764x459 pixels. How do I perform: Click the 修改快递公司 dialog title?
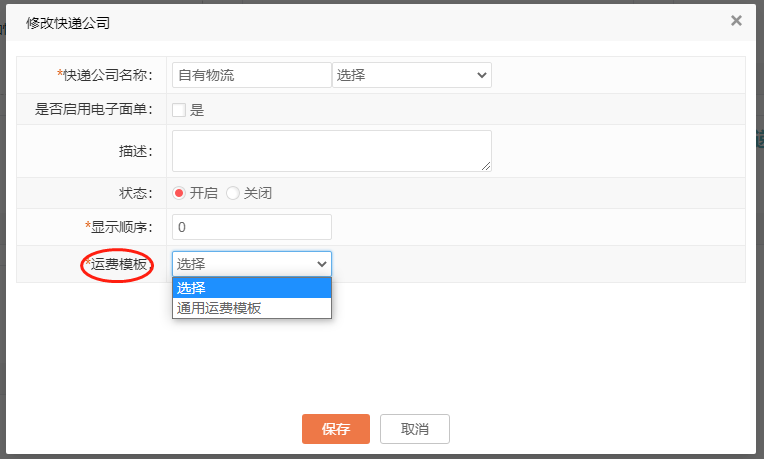(x=68, y=21)
